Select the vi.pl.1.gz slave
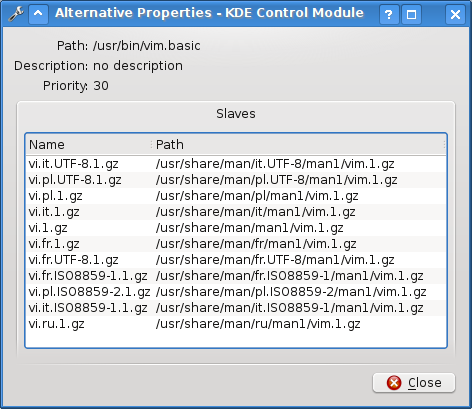This screenshot has height=409, width=472. [x=236, y=196]
